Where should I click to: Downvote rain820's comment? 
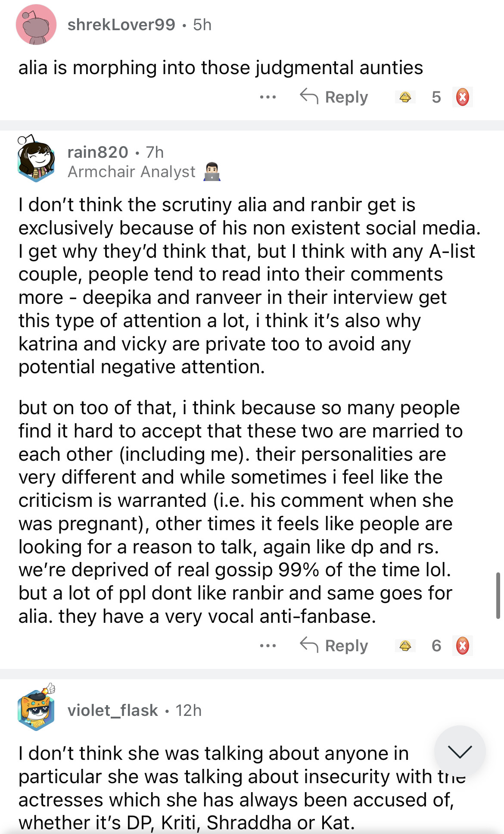[x=462, y=646]
